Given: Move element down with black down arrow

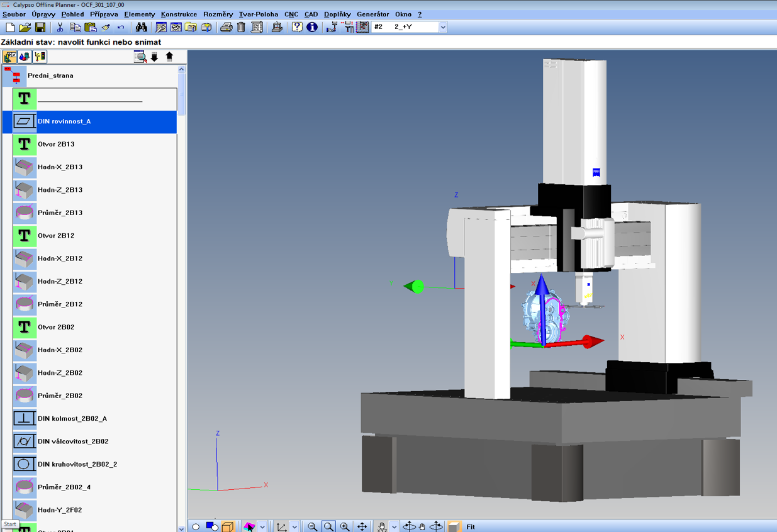Looking at the screenshot, I should pos(154,57).
